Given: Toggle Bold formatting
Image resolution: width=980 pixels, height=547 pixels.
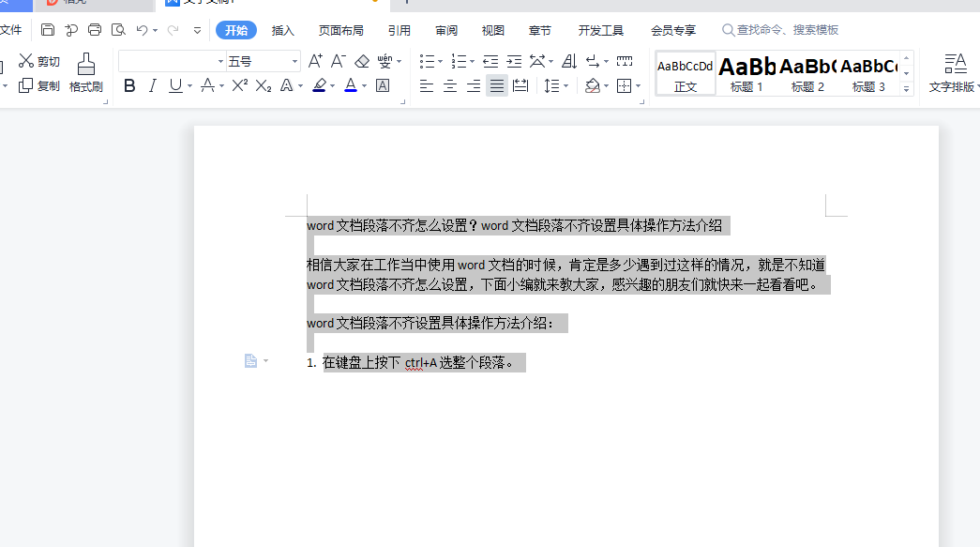Looking at the screenshot, I should [129, 86].
